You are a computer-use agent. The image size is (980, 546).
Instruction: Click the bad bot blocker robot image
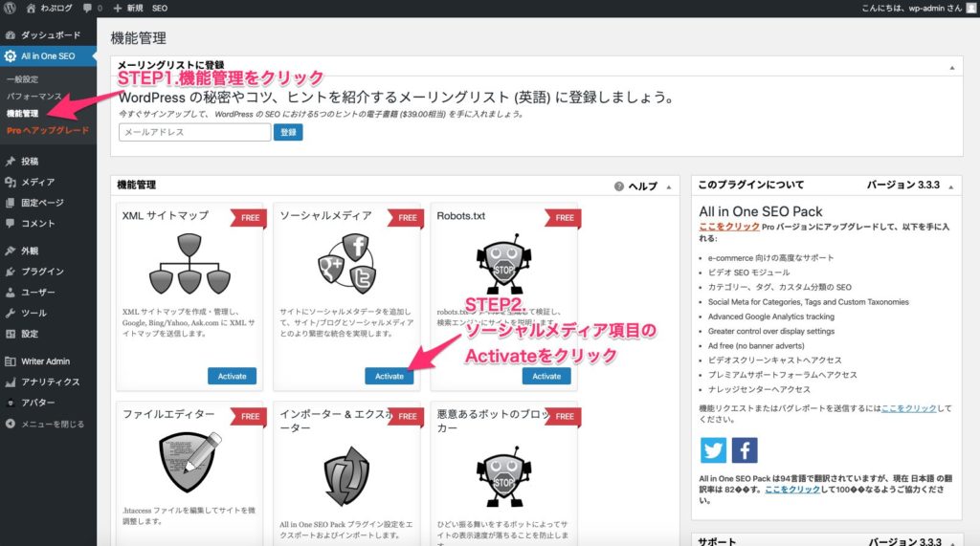[x=503, y=476]
